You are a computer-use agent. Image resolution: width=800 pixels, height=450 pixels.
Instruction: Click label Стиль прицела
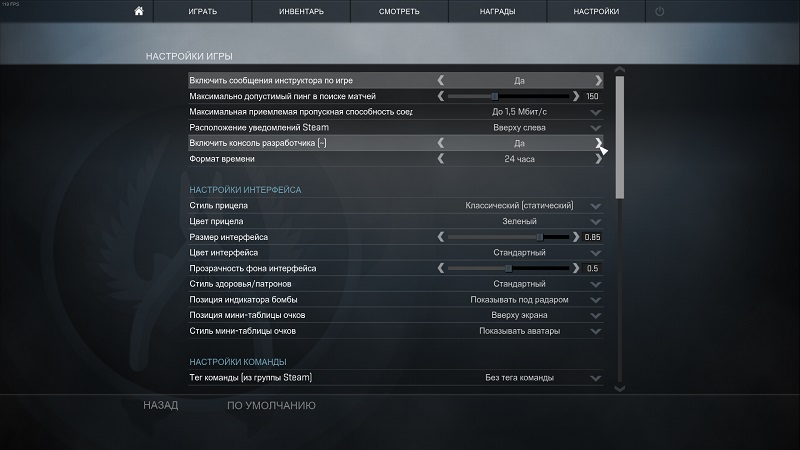tap(218, 205)
